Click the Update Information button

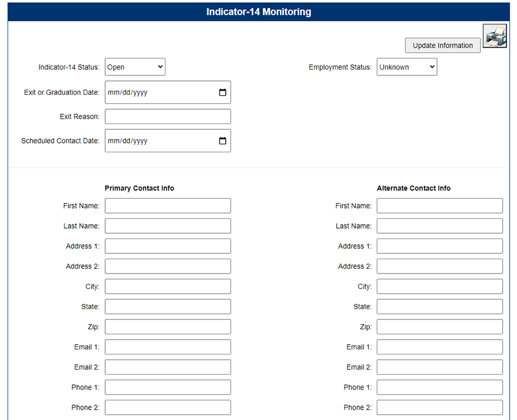click(442, 45)
